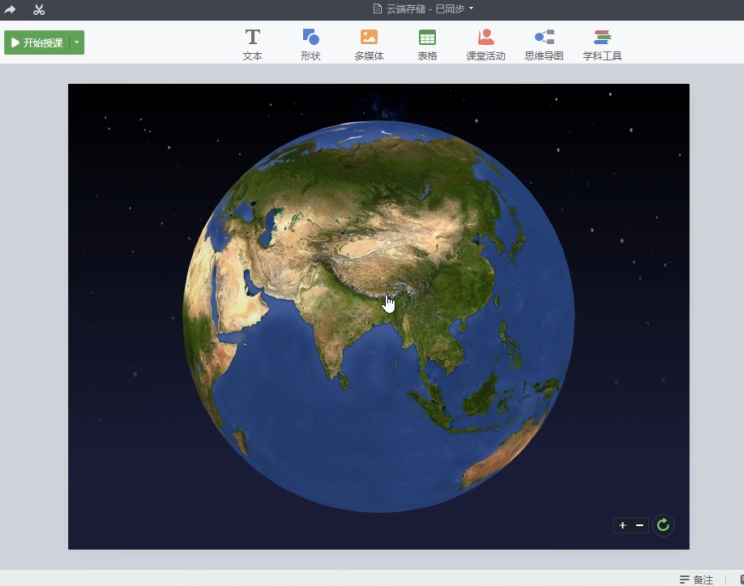The image size is (744, 586).
Task: Expand the 云端存储 sync status dropdown
Action: (471, 9)
